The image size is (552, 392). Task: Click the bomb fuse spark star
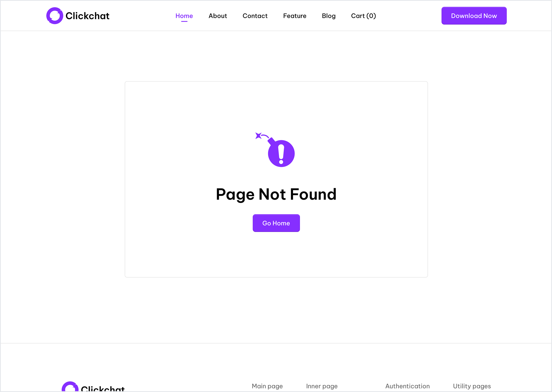coord(258,136)
